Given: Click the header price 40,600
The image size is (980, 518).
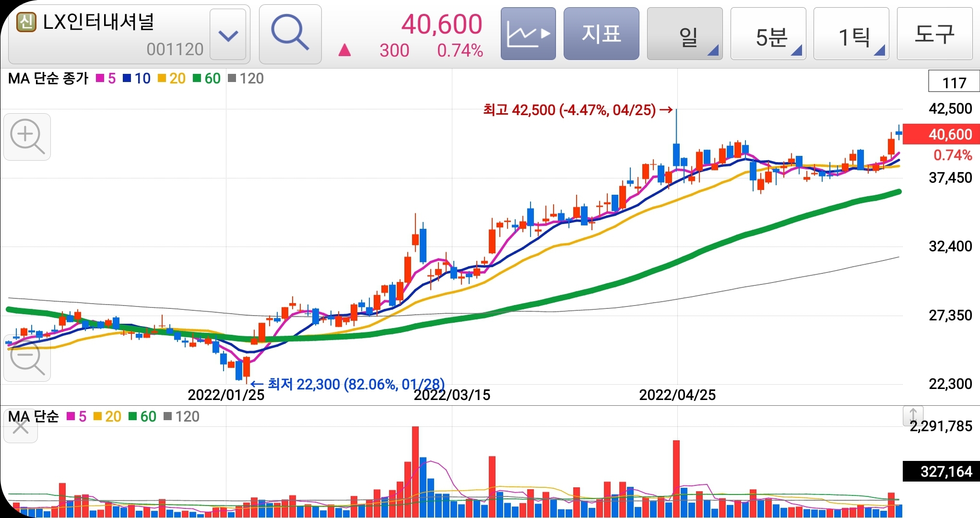Looking at the screenshot, I should [442, 24].
